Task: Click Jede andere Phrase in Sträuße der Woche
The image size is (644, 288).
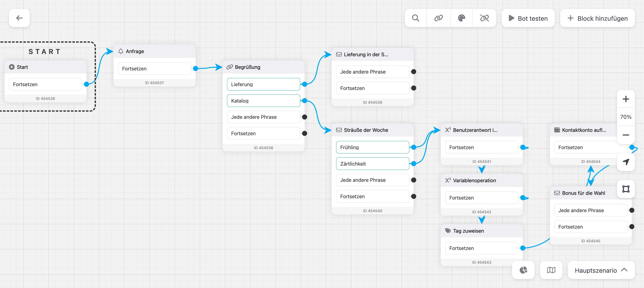Action: click(372, 180)
